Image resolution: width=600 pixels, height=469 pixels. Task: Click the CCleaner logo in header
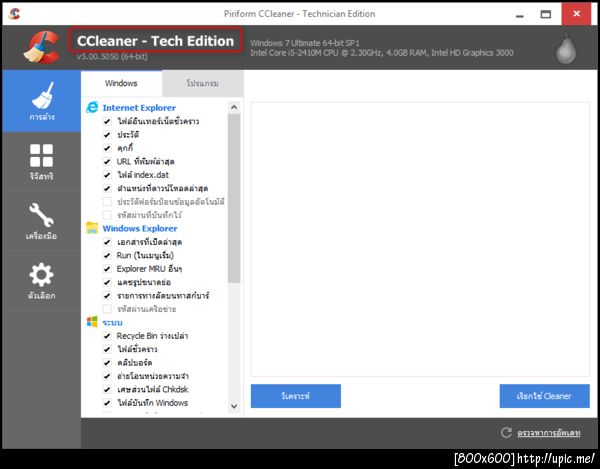pos(42,47)
